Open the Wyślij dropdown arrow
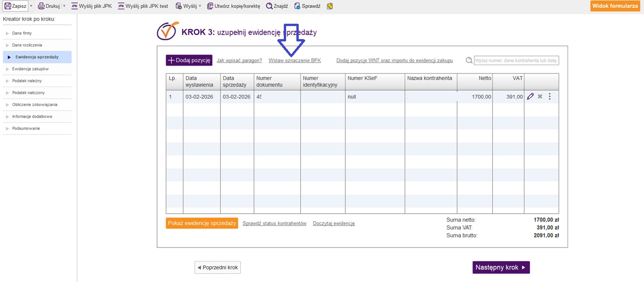 [200, 6]
